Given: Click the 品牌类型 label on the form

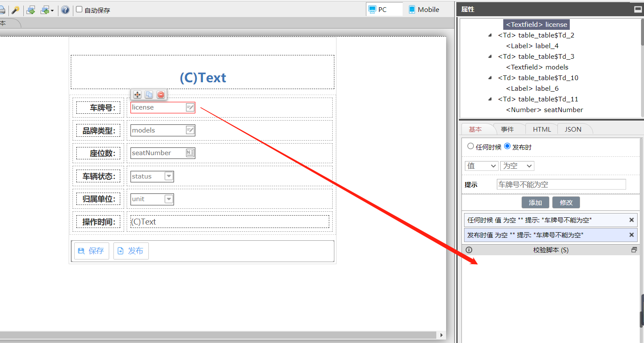Looking at the screenshot, I should click(98, 130).
